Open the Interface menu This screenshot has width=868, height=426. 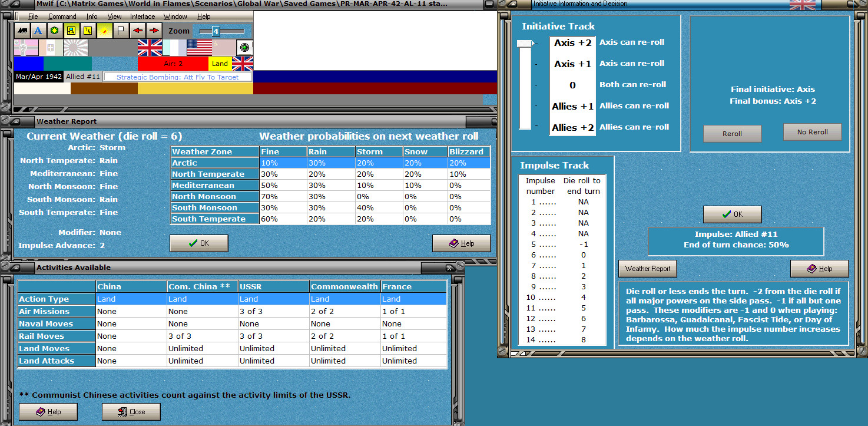(x=143, y=16)
